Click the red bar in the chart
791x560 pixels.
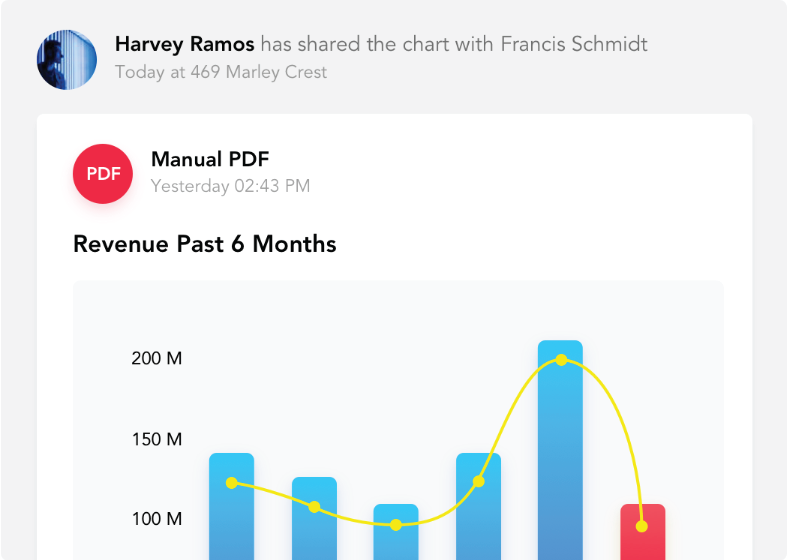pyautogui.click(x=642, y=535)
